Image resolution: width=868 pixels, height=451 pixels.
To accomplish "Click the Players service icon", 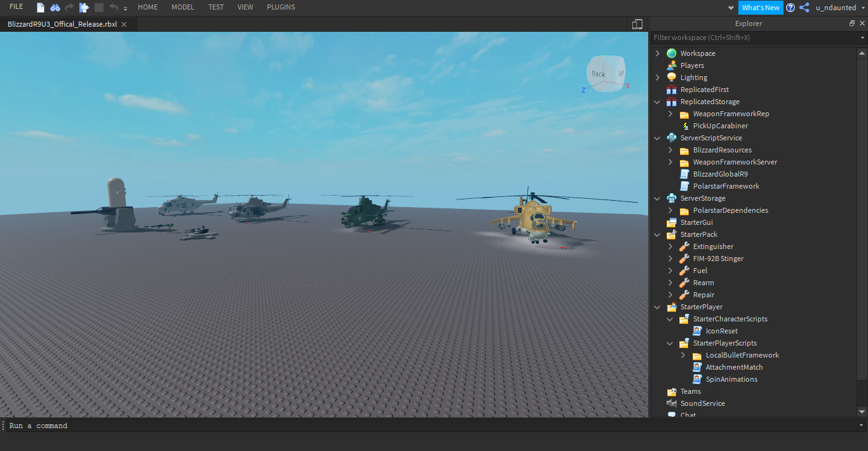I will 672,65.
